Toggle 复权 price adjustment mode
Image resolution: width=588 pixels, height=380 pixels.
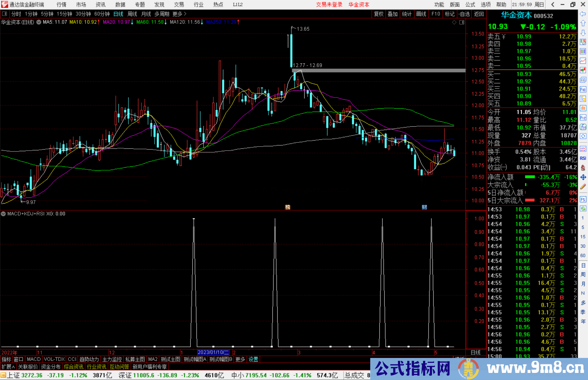point(378,14)
